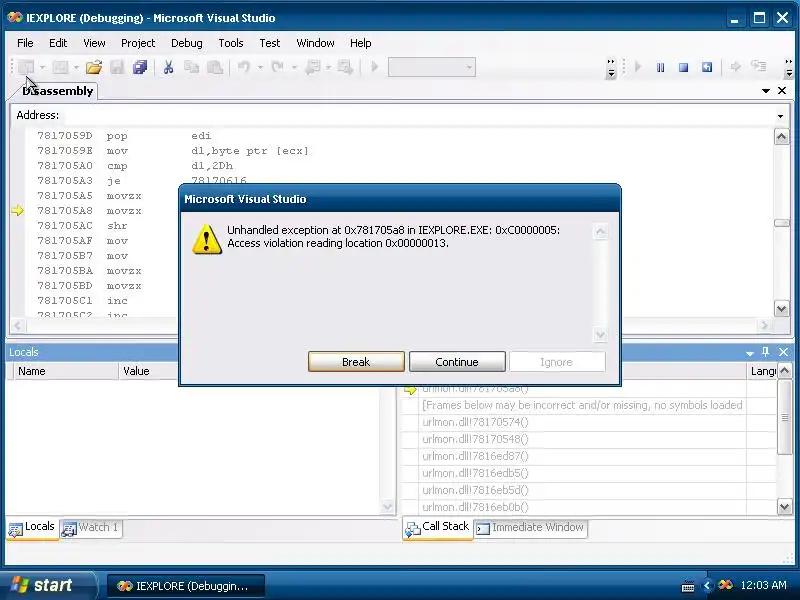The width and height of the screenshot is (800, 600).
Task: Click the Undo arrow icon
Action: pos(244,67)
